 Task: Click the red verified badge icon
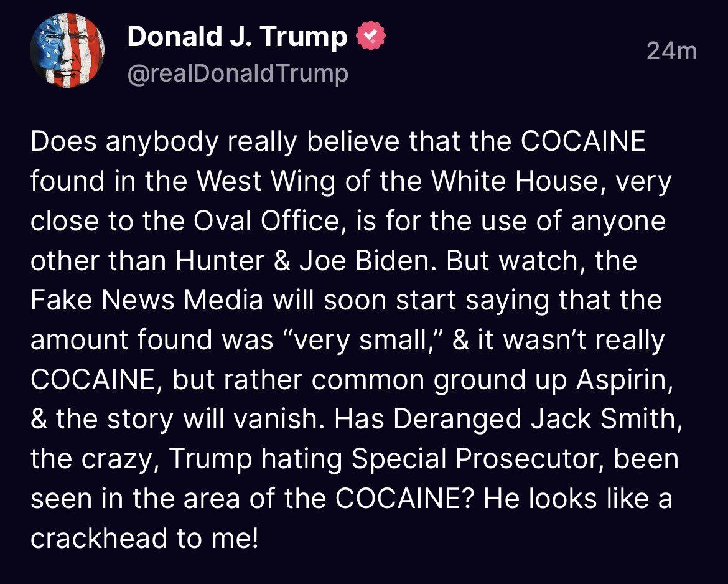[x=370, y=37]
